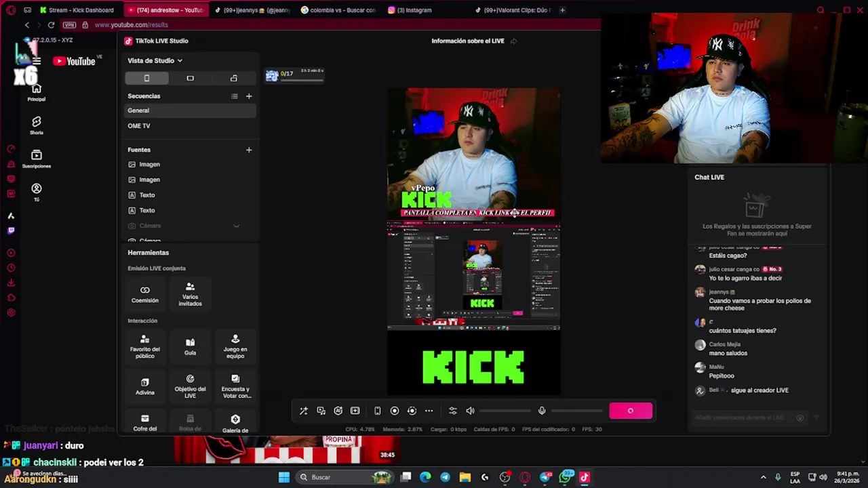Screen dimensions: 868x488
Task: Open File Explorer from the taskbar
Action: click(465, 477)
